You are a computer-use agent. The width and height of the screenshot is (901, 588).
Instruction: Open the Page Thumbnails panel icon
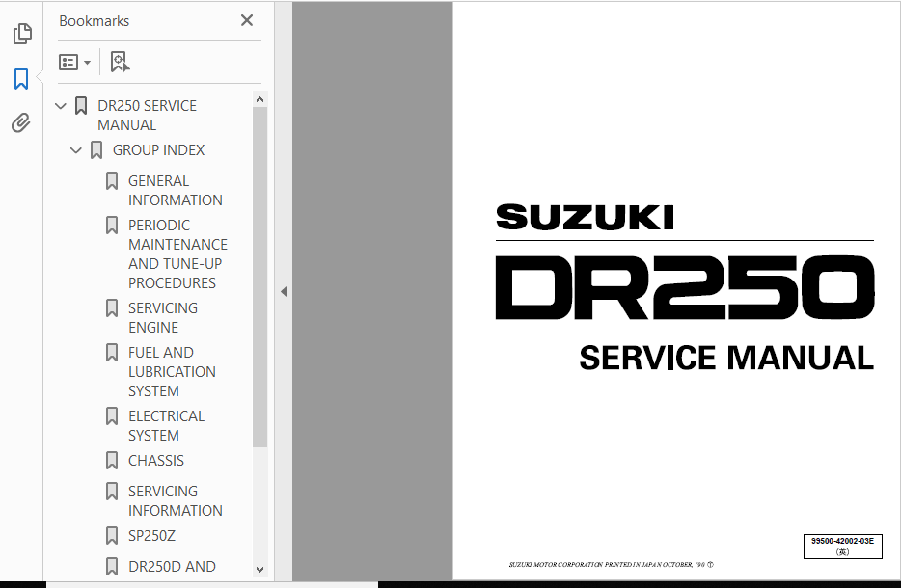point(22,34)
